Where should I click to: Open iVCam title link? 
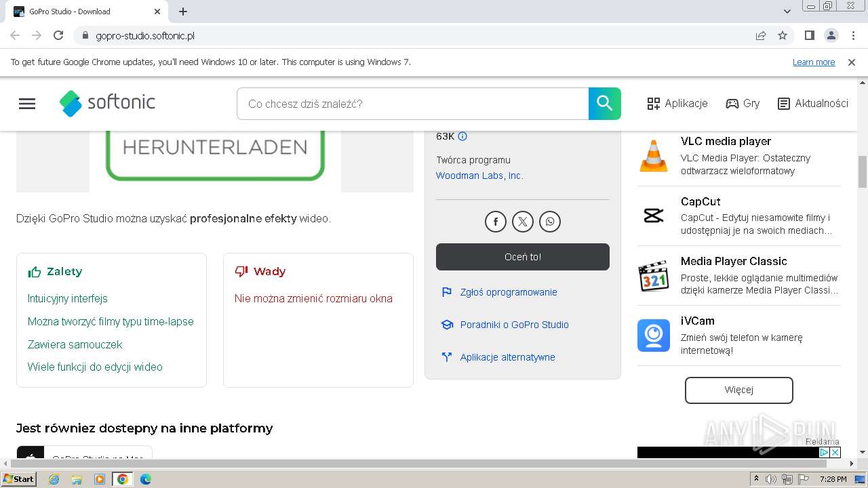click(698, 321)
